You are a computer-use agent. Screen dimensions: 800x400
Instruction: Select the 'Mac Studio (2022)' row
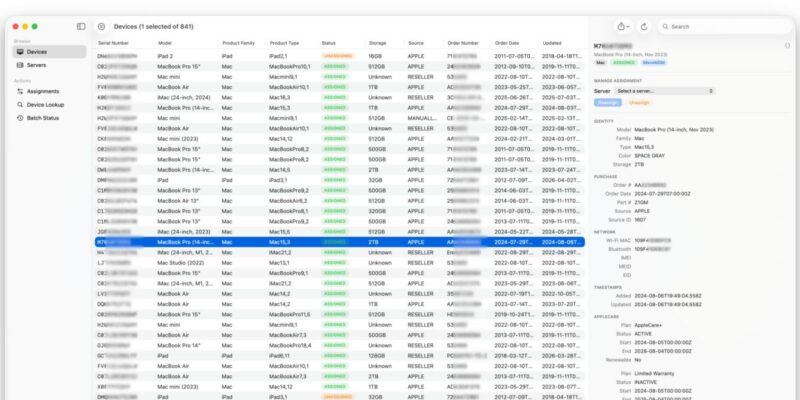tap(340, 263)
